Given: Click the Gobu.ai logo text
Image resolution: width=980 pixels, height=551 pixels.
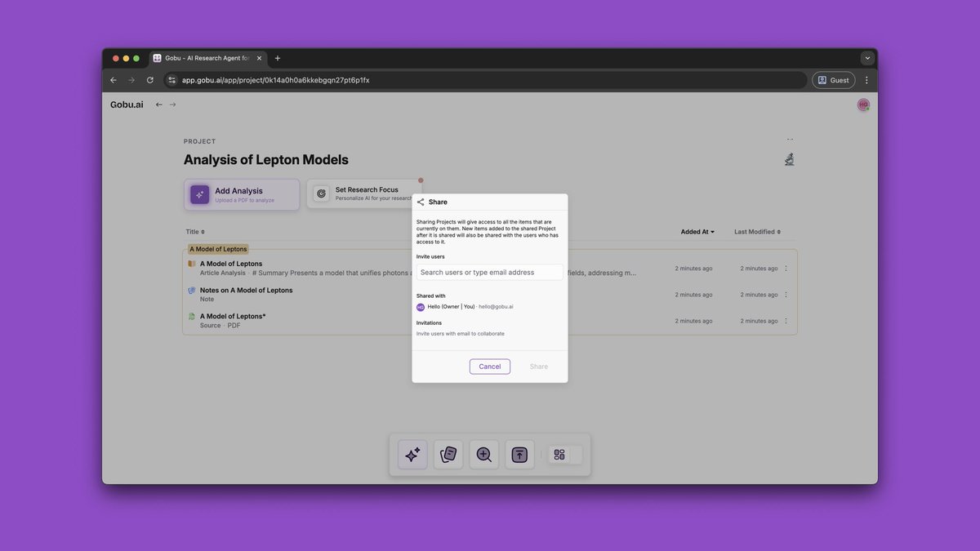Looking at the screenshot, I should coord(127,104).
